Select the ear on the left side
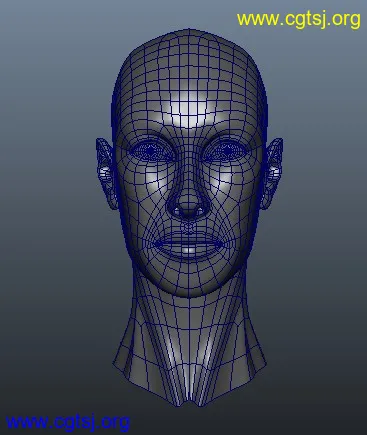 [x=106, y=173]
